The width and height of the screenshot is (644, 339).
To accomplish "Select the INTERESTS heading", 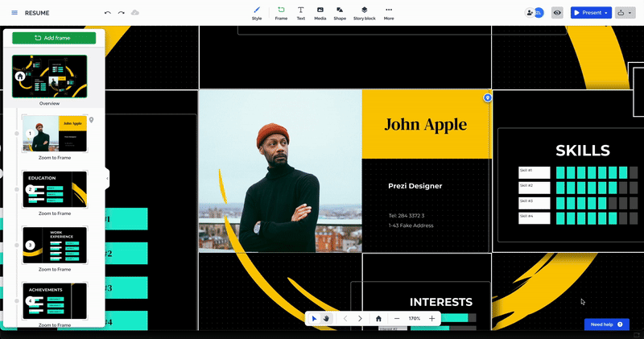I will pos(441,302).
